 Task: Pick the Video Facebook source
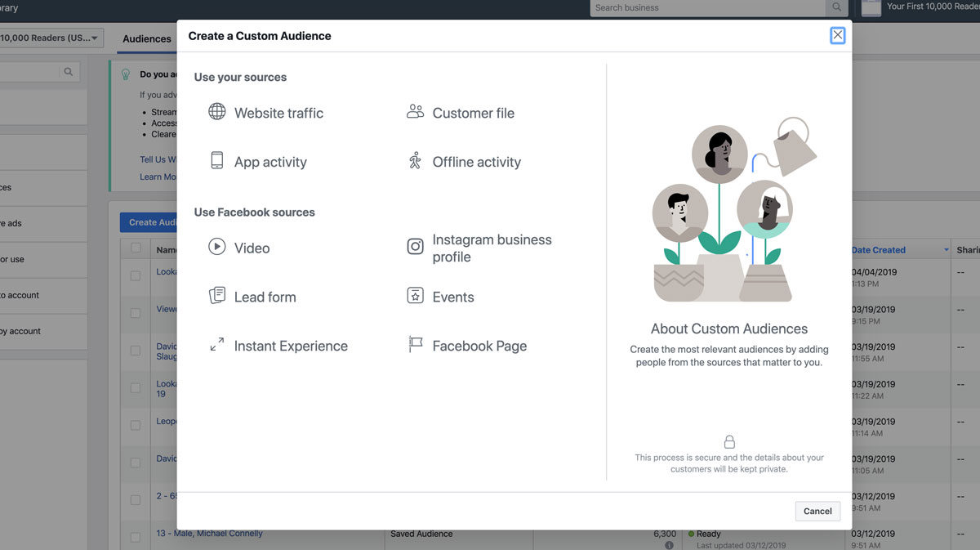coord(252,248)
